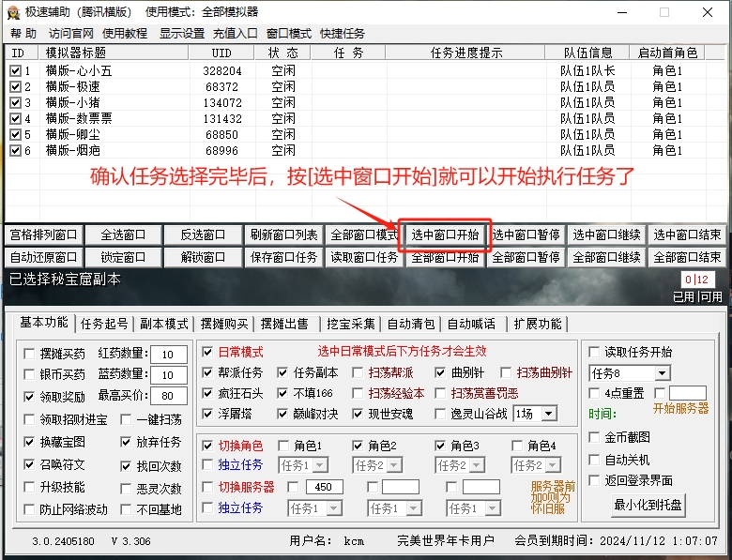Toggle the 日常模式 checkbox

(x=208, y=353)
